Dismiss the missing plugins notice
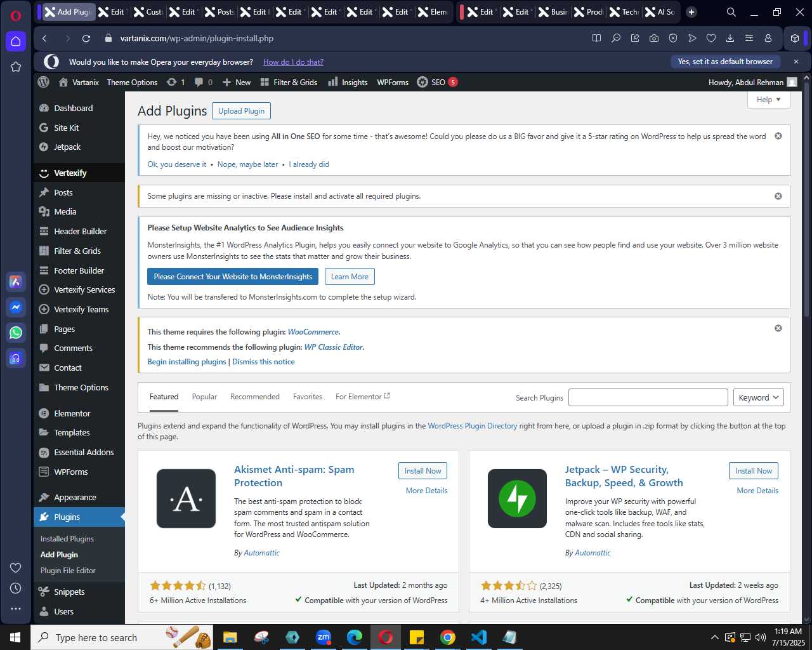Screen dimensions: 812x650 point(778,196)
